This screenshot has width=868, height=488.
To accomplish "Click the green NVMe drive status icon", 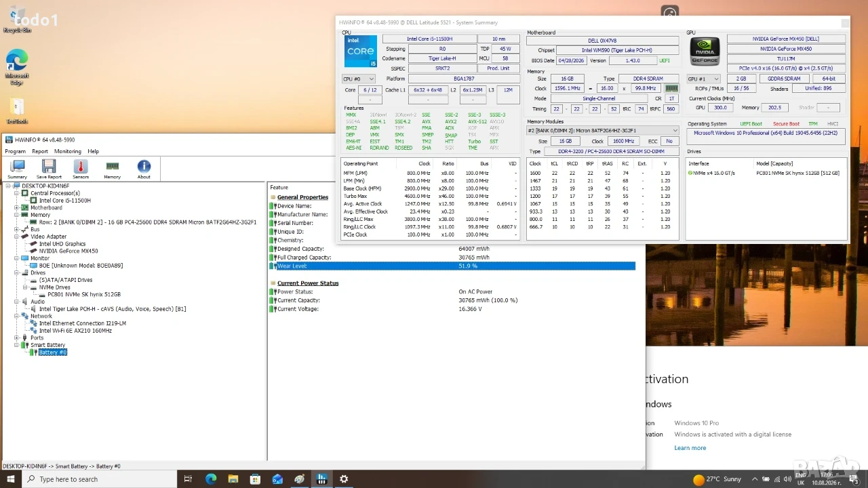I will click(x=690, y=174).
